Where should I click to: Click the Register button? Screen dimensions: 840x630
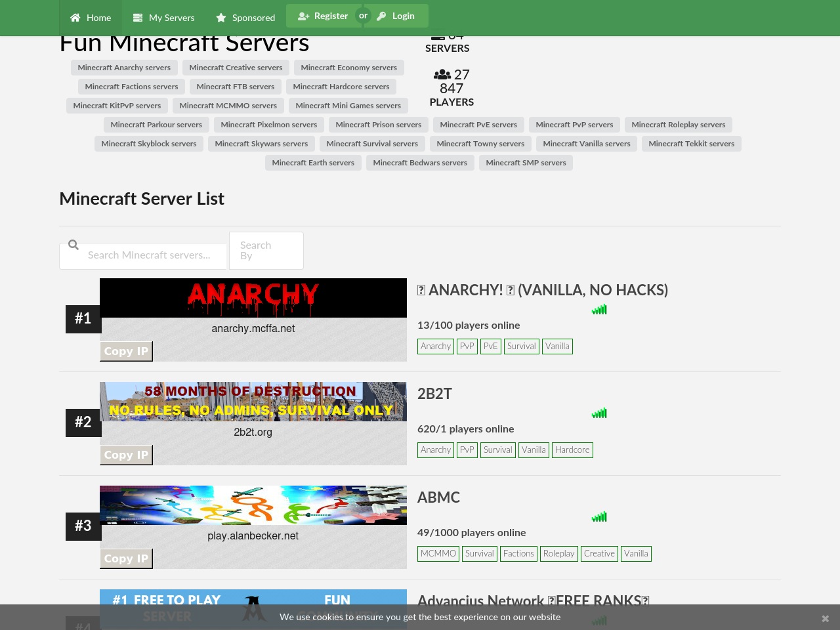point(323,16)
